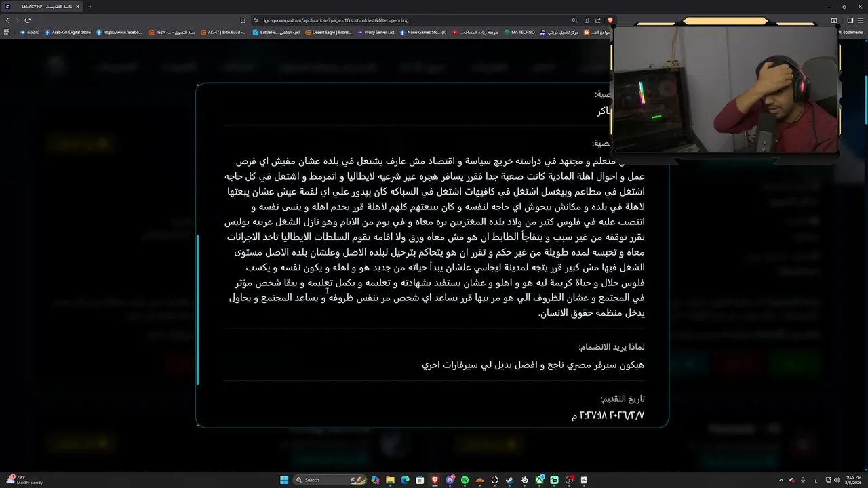Viewport: 868px width, 488px height.
Task: Open the All Bookmarks folder
Action: pos(850,32)
